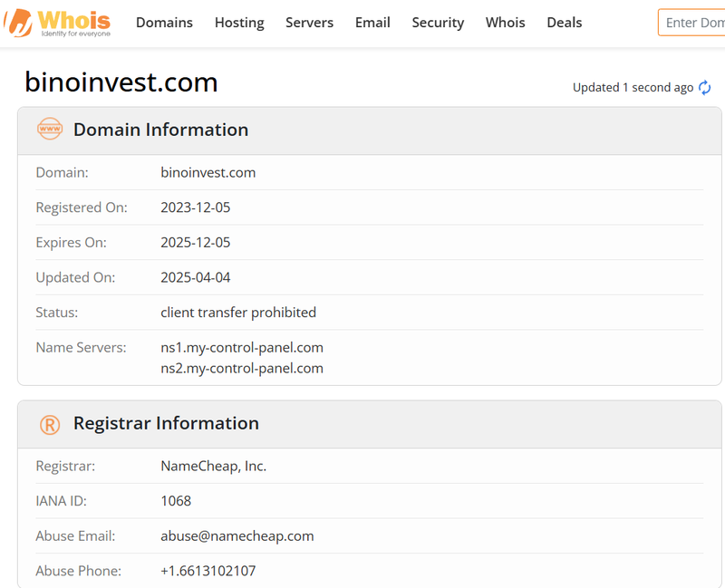Select the registrar name NameCheap, Inc.
Image resolution: width=725 pixels, height=588 pixels.
click(214, 466)
